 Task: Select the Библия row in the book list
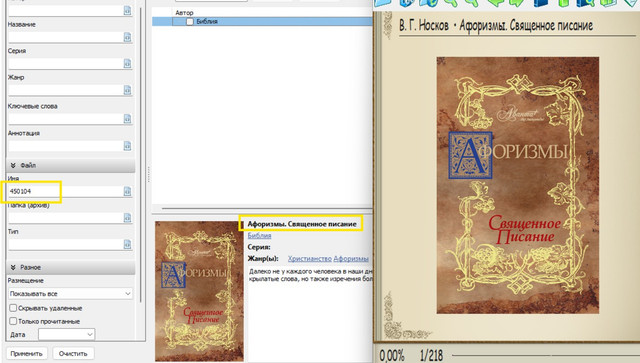click(262, 22)
